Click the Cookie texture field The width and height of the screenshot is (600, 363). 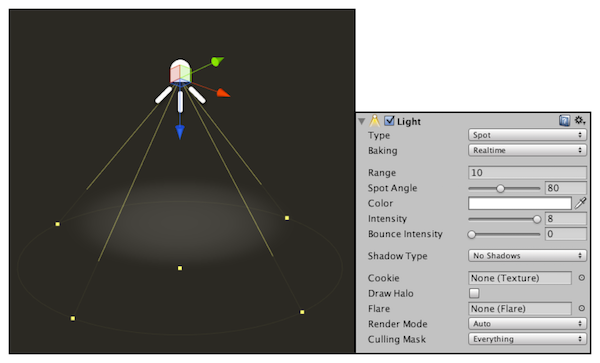520,278
